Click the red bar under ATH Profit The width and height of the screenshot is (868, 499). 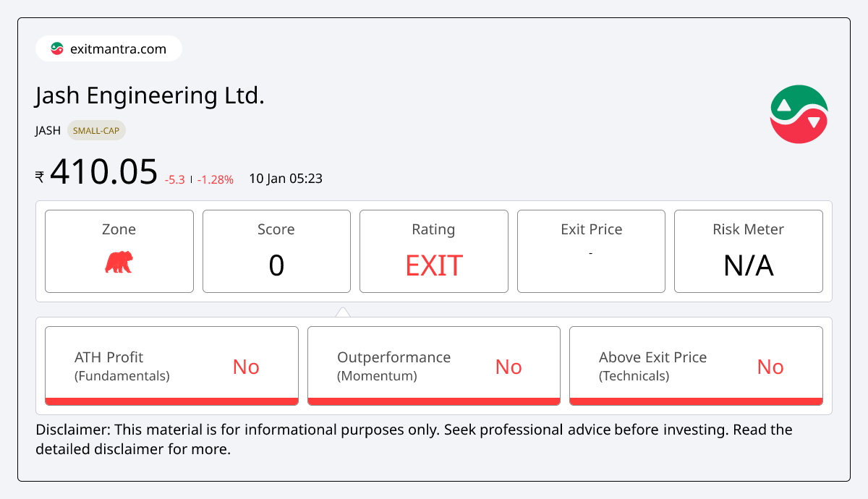point(171,401)
